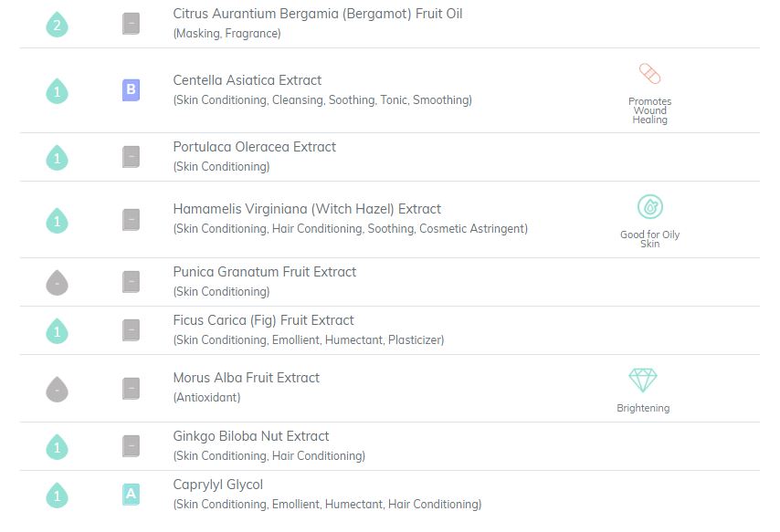Click the Portulaca Oleracea Extract name
Viewport: 780px width, 532px height.
[254, 147]
